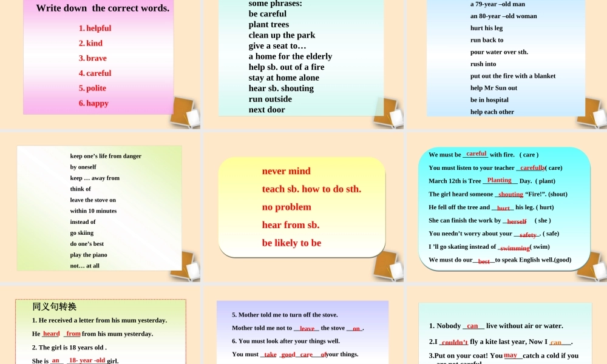The width and height of the screenshot is (607, 364).
Task: Click the phrase 'help each other'
Action: coord(492,112)
